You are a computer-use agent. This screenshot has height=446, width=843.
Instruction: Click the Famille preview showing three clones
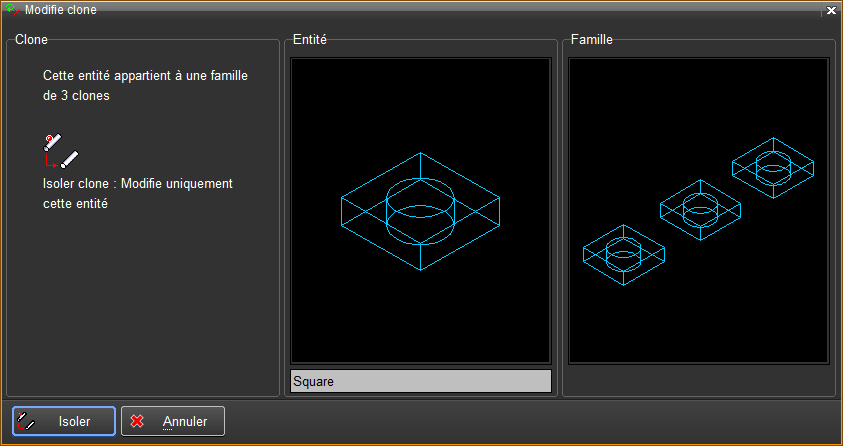coord(698,211)
